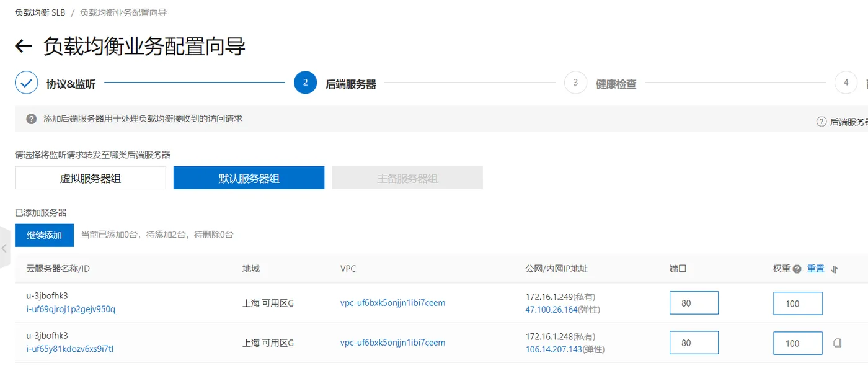Image resolution: width=868 pixels, height=368 pixels.
Task: Go back using the left arrow icon
Action: pyautogui.click(x=23, y=47)
